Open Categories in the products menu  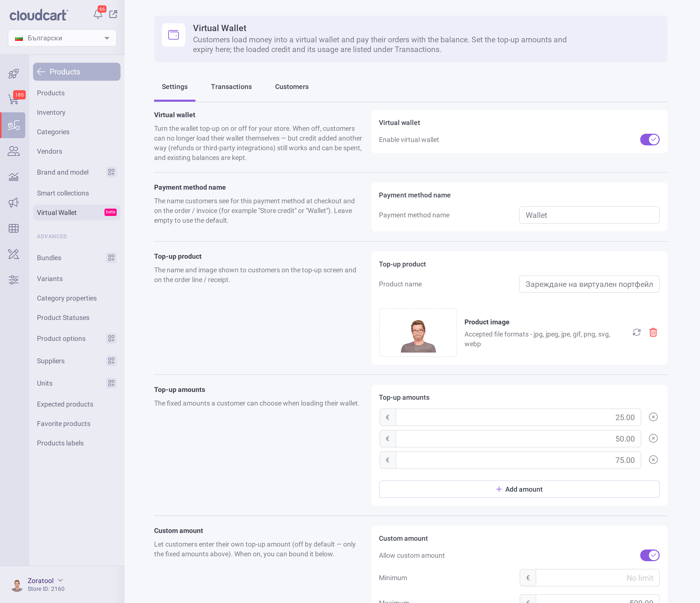(x=53, y=132)
